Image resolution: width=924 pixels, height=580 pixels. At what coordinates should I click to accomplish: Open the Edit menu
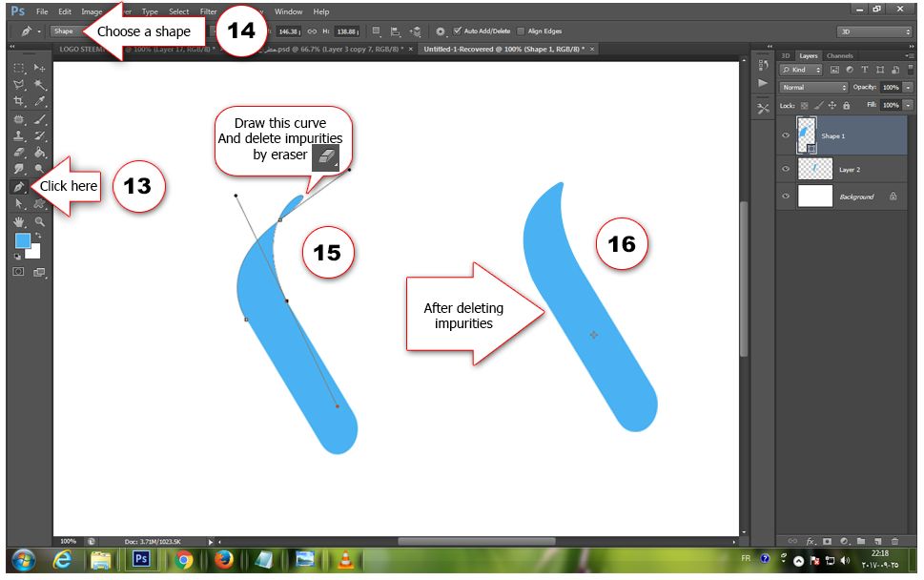point(65,11)
